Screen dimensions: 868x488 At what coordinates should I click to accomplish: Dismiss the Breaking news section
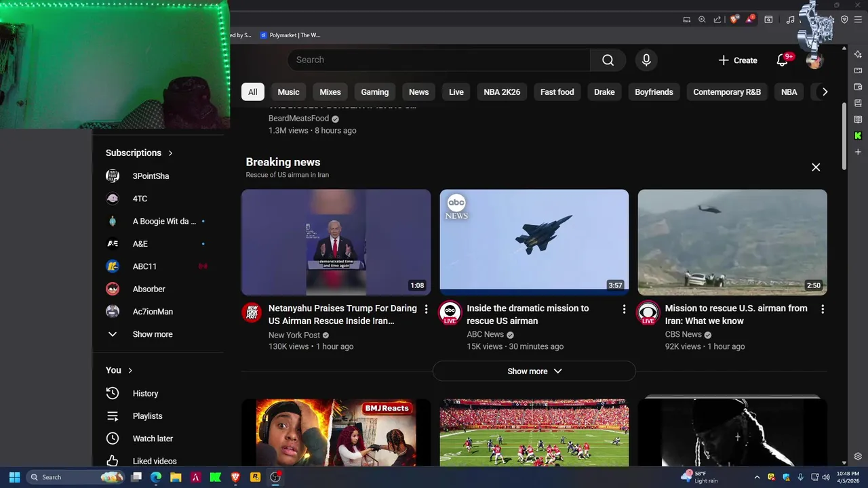click(816, 167)
